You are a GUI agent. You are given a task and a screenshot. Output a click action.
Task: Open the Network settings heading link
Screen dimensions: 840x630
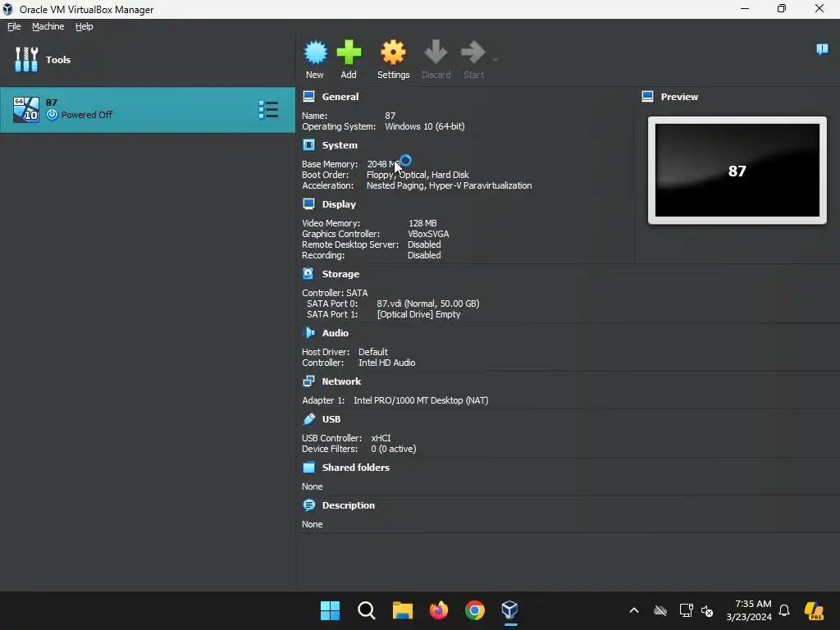coord(341,381)
